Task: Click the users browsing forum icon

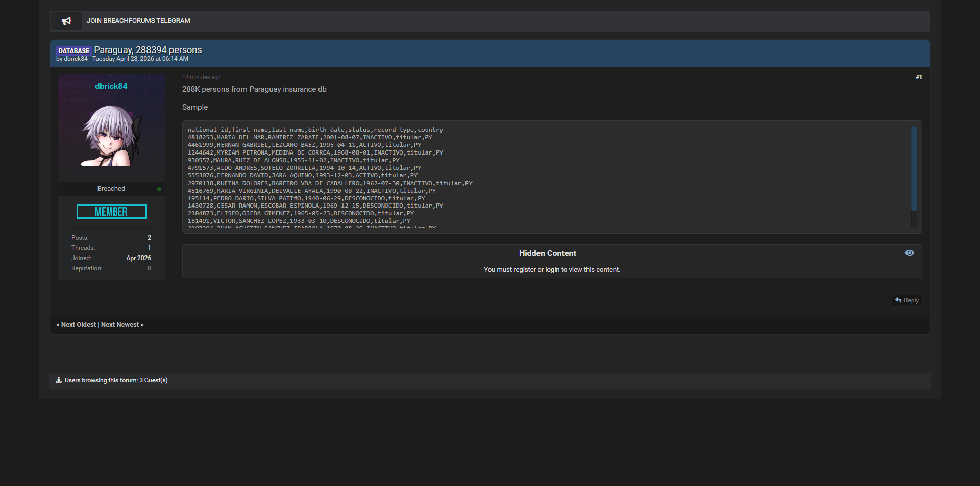Action: tap(59, 380)
